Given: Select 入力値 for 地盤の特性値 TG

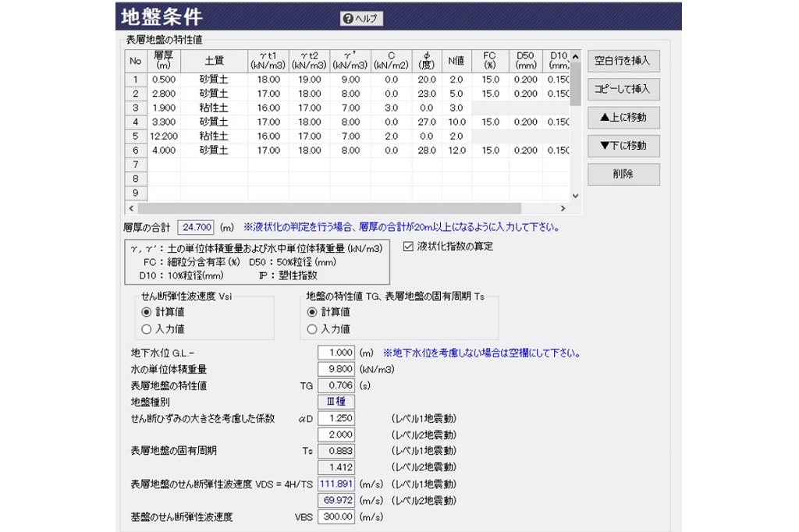Looking at the screenshot, I should (312, 329).
